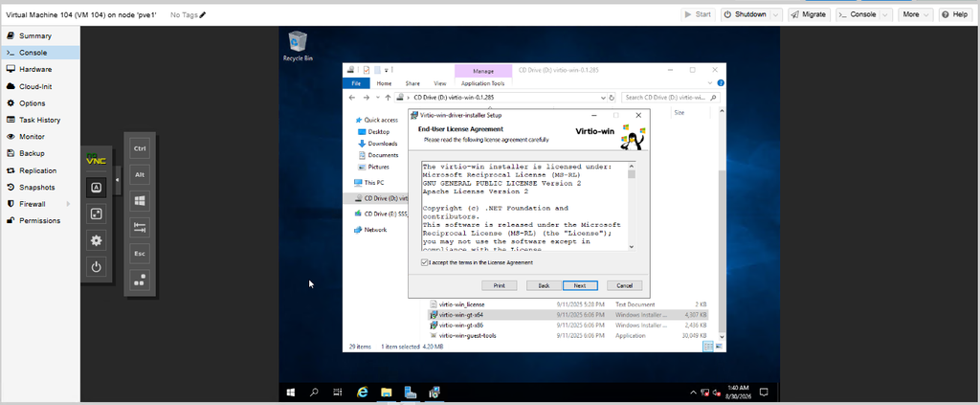Click Print in license dialog
Image resolution: width=980 pixels, height=405 pixels.
click(x=500, y=285)
